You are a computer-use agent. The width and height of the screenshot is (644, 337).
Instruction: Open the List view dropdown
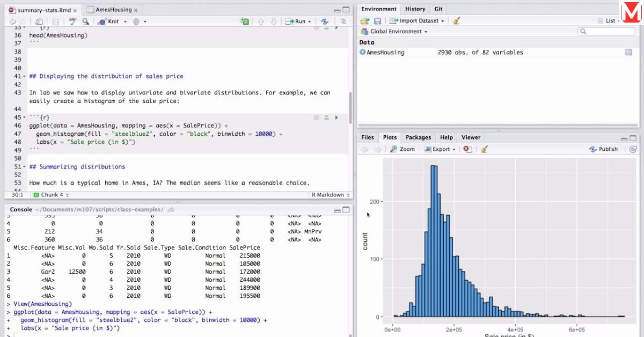click(609, 21)
